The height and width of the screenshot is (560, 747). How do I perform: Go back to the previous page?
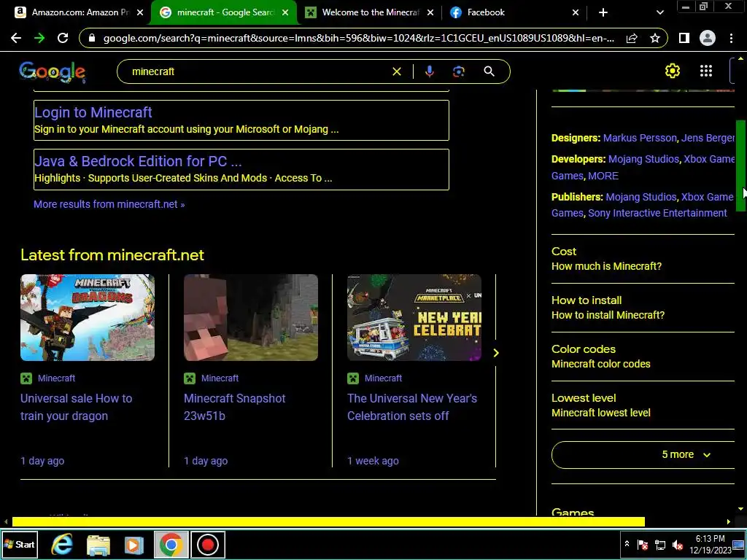[x=16, y=38]
